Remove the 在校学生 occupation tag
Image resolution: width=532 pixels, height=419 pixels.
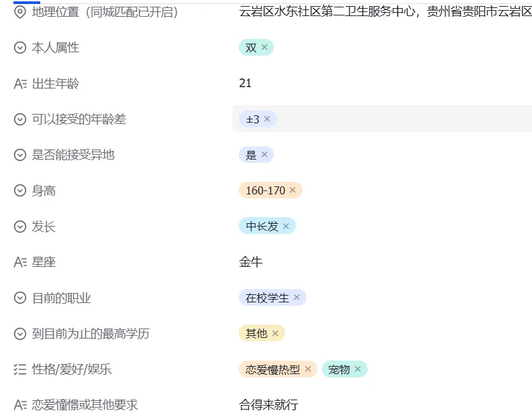(297, 298)
